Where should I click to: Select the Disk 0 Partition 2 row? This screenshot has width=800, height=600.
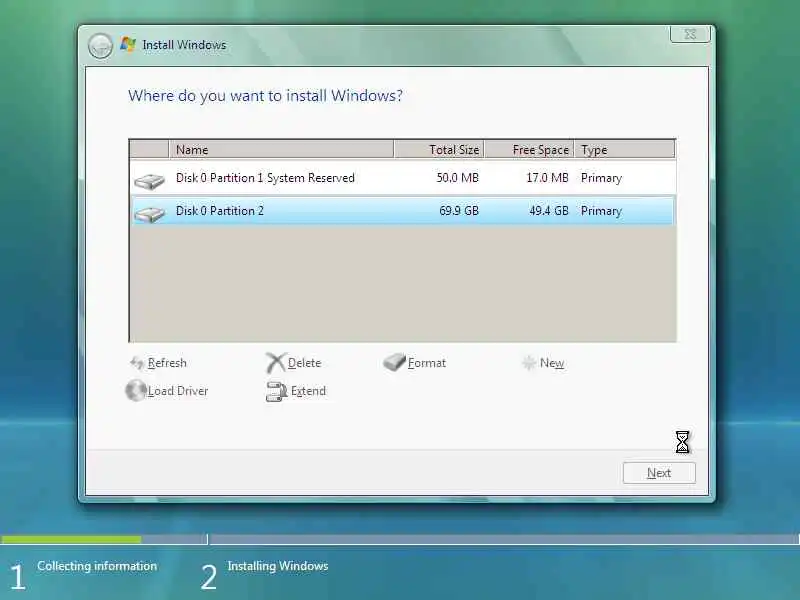403,211
